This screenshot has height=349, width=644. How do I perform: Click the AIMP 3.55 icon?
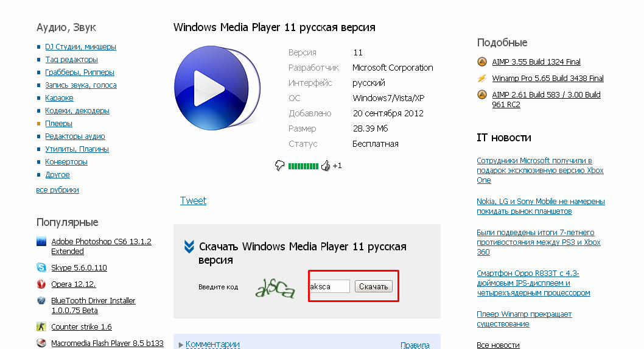pyautogui.click(x=481, y=62)
